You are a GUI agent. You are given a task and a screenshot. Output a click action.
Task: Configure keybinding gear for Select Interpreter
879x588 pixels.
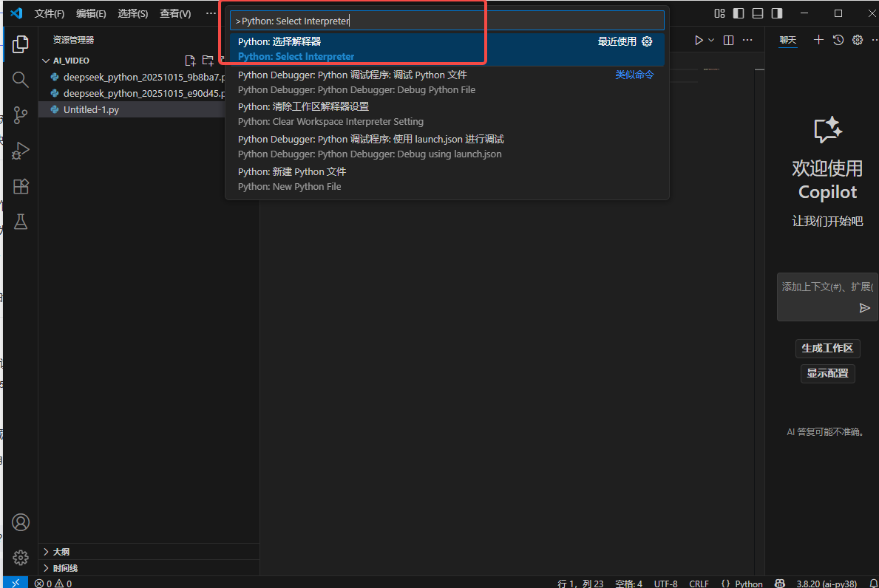[x=647, y=41]
